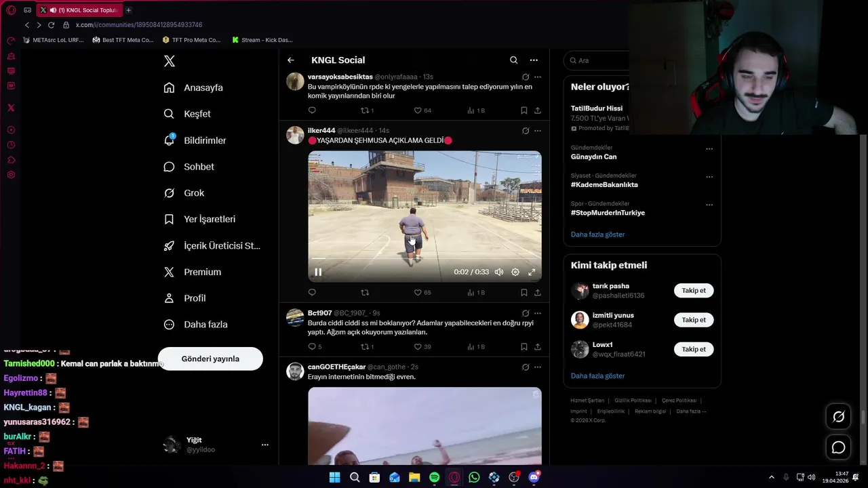Follow izmitli yunus
This screenshot has width=868, height=488.
coord(694,320)
